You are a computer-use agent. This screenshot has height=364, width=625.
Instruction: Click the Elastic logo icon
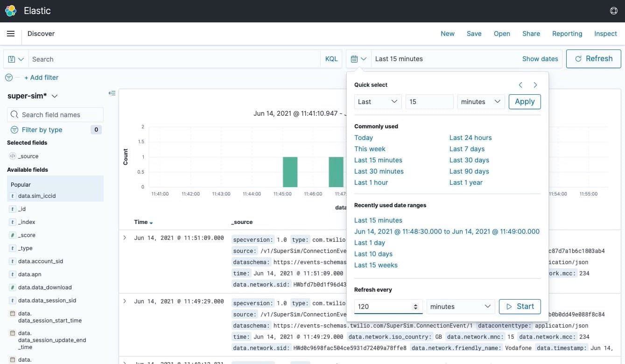tap(11, 11)
